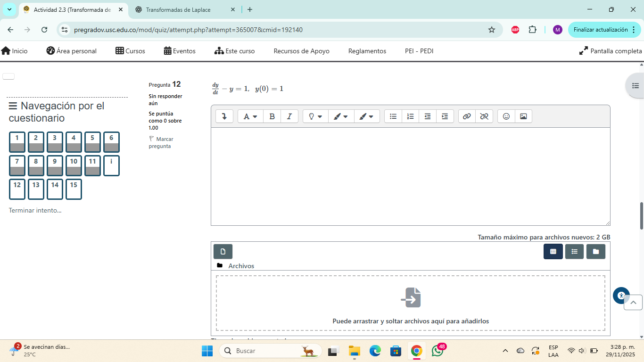Insert a link using the chain icon

tap(467, 116)
